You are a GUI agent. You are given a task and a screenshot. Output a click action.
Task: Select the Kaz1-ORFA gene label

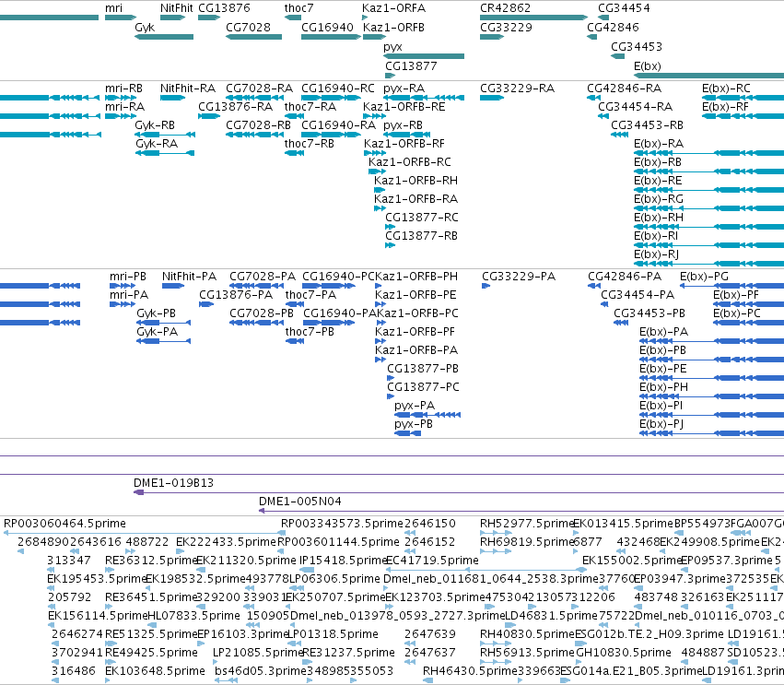(x=394, y=8)
